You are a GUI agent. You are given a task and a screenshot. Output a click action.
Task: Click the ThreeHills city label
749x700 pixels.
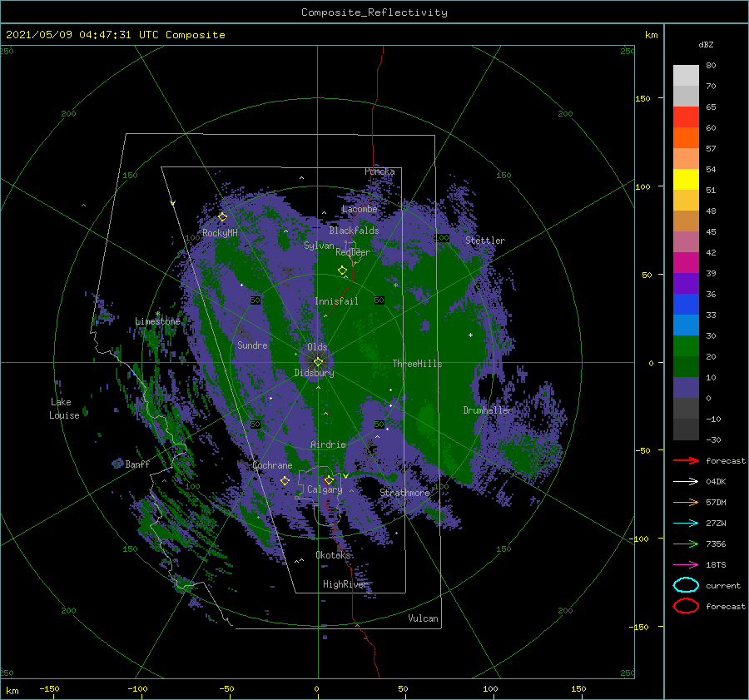point(418,364)
